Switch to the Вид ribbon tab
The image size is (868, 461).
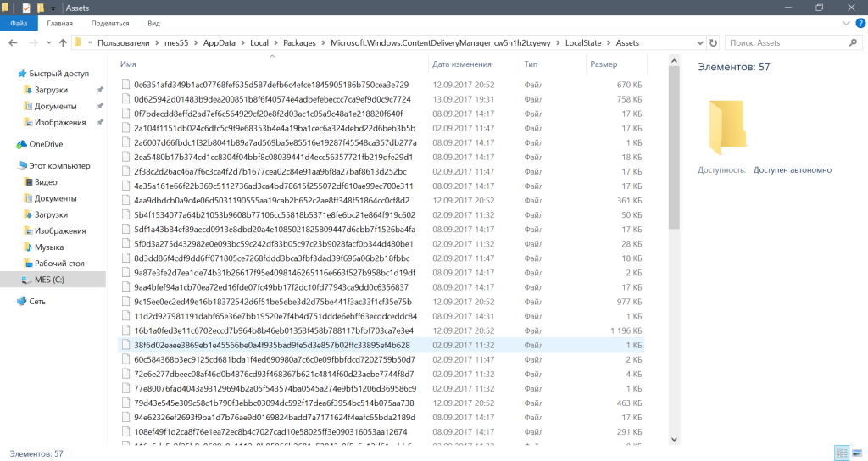[x=153, y=24]
